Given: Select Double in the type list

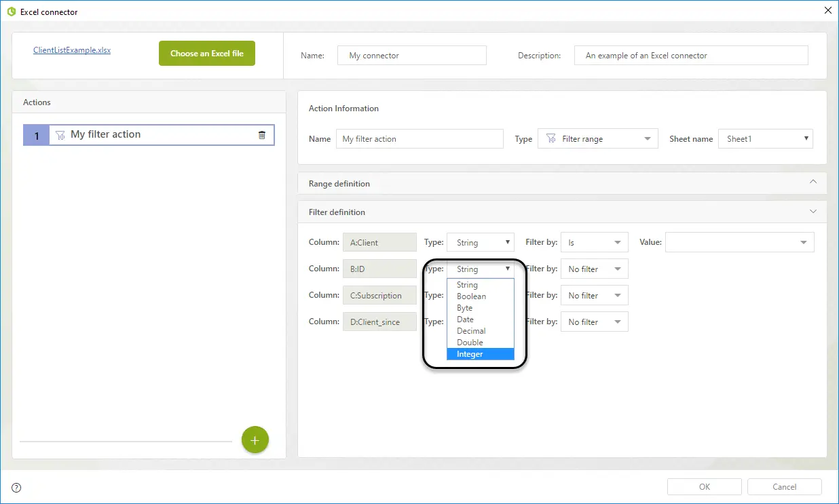Looking at the screenshot, I should click(481, 343).
